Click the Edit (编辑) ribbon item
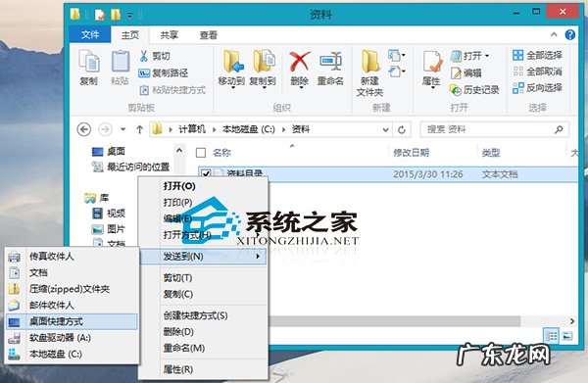This screenshot has height=383, width=588. [466, 73]
